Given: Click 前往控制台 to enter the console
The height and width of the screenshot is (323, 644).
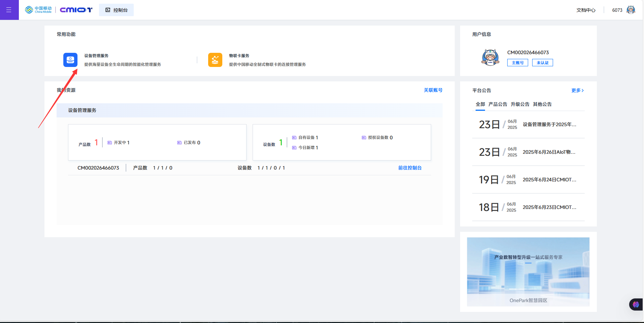Looking at the screenshot, I should pos(409,168).
